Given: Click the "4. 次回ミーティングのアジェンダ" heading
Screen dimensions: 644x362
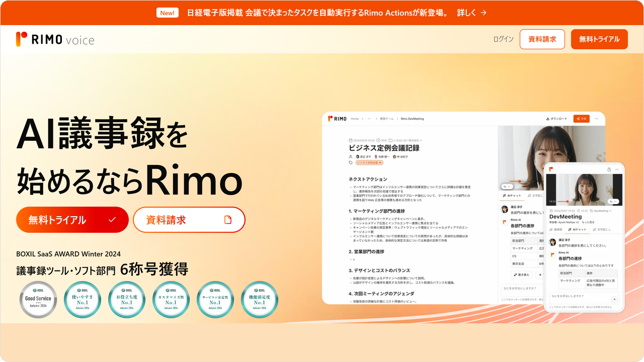Looking at the screenshot, I should pos(381,294).
